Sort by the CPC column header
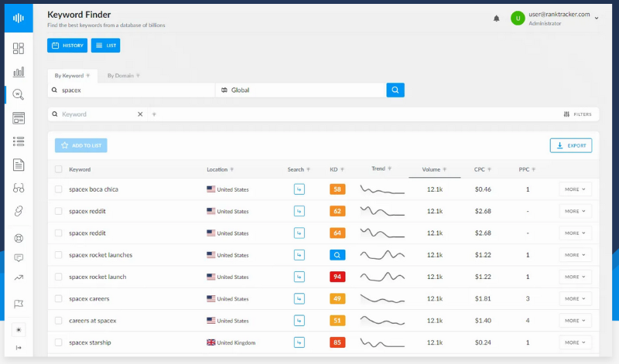The image size is (619, 364). pyautogui.click(x=482, y=169)
